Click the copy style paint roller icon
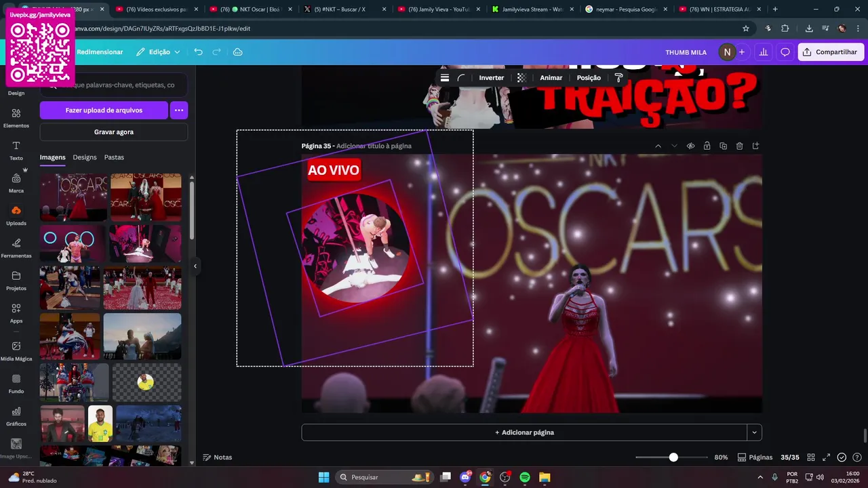The image size is (868, 488). coord(618,78)
